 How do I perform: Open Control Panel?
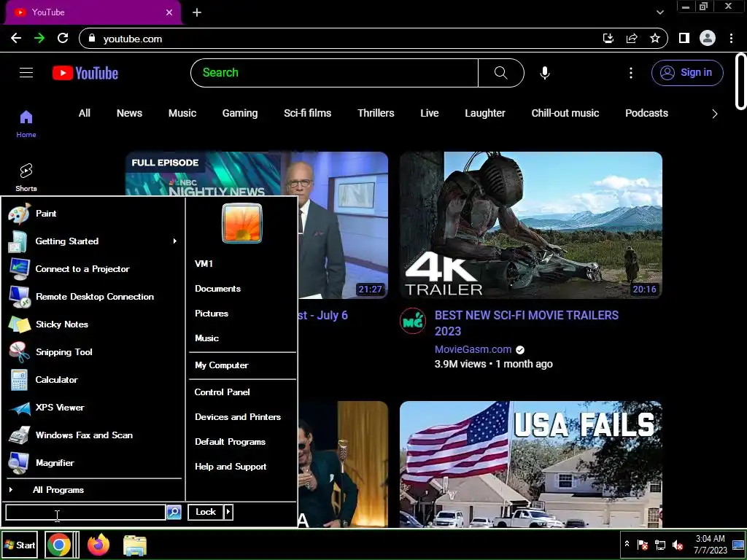click(222, 392)
